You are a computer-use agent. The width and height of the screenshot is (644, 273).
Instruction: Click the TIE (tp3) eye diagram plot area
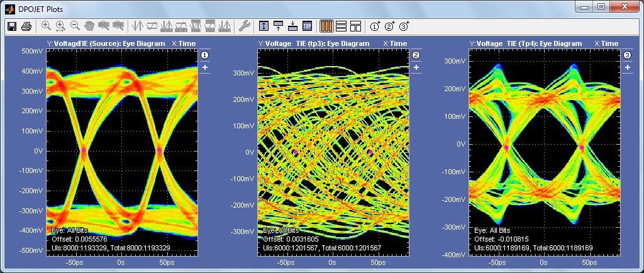332,151
